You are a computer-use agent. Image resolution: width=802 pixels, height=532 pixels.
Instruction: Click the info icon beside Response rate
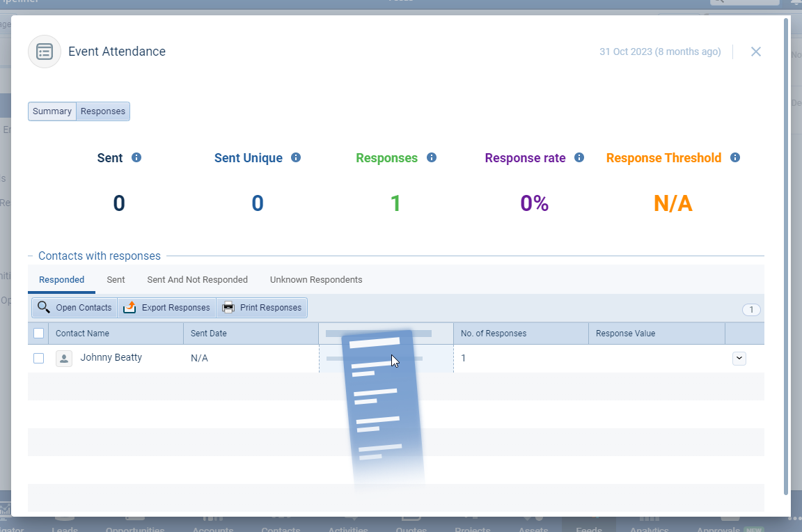[579, 157]
